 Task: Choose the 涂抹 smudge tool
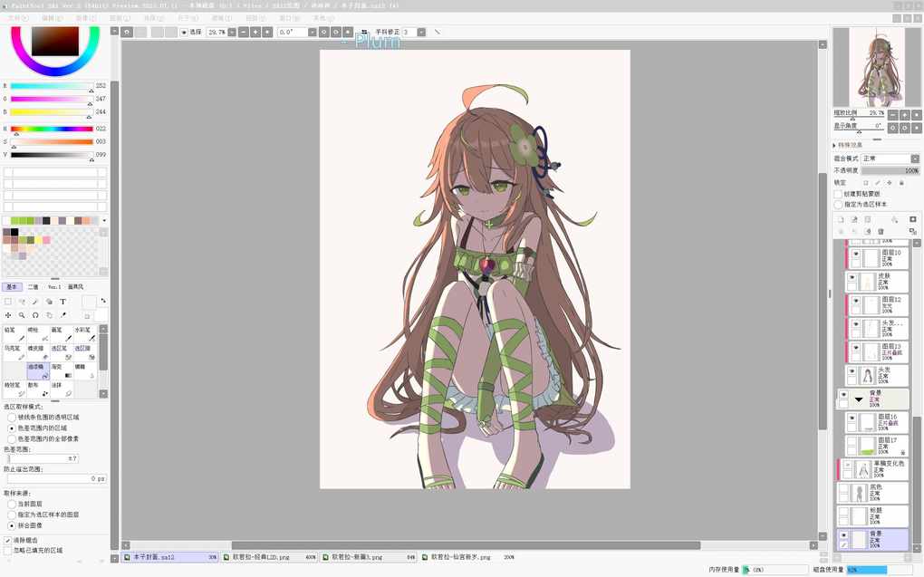pos(62,389)
